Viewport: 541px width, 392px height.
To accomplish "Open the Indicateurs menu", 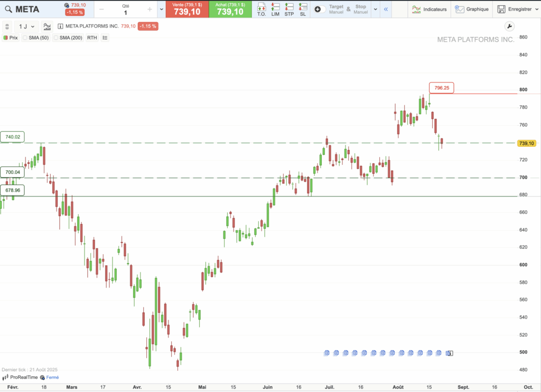I will [x=429, y=10].
